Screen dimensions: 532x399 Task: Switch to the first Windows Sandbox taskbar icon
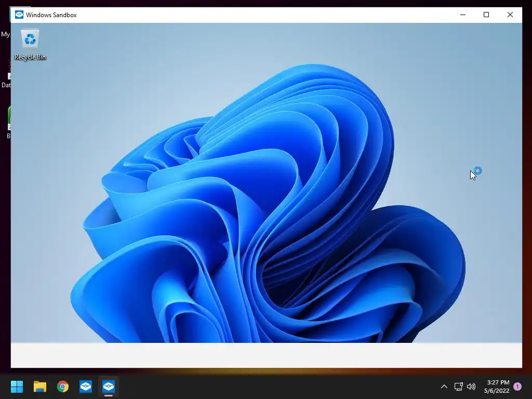point(86,387)
